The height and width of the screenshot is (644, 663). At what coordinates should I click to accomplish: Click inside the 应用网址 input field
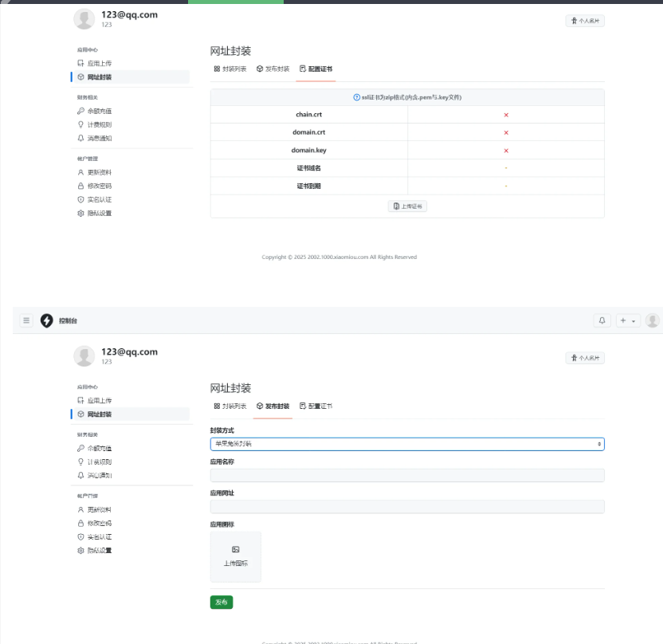click(x=406, y=507)
